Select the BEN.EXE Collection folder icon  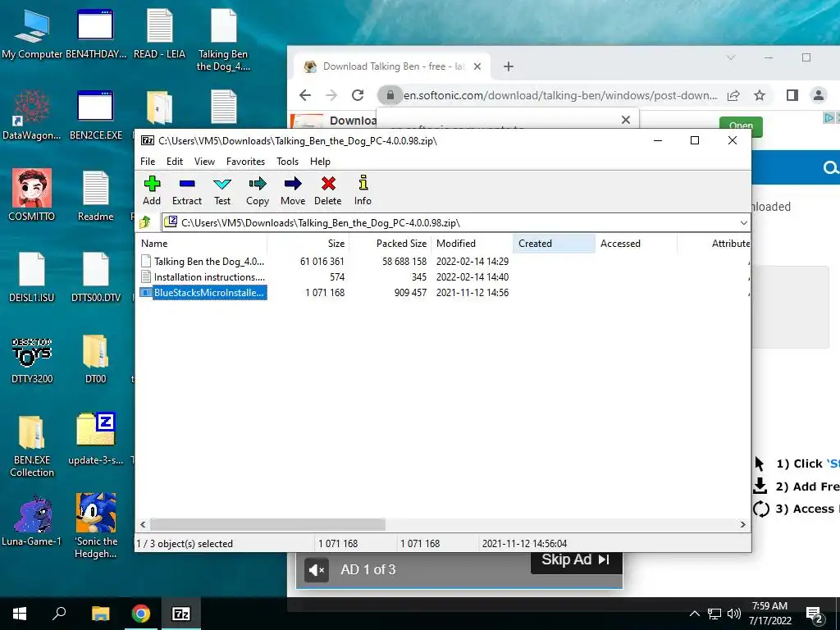coord(32,446)
